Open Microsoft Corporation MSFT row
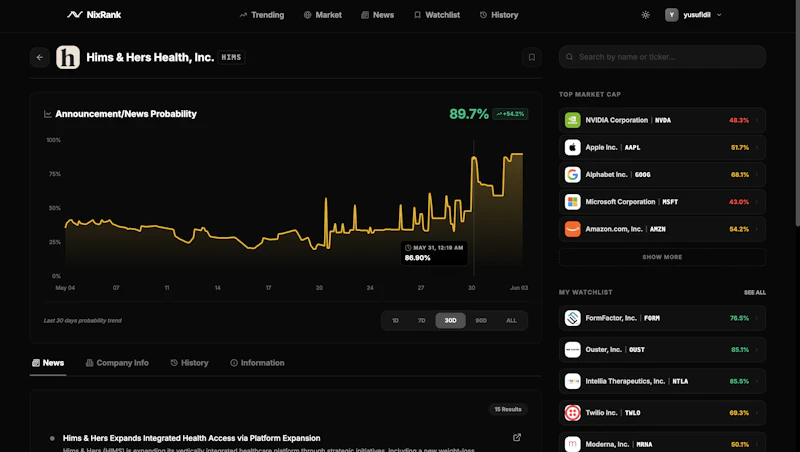800x452 pixels. coord(662,202)
